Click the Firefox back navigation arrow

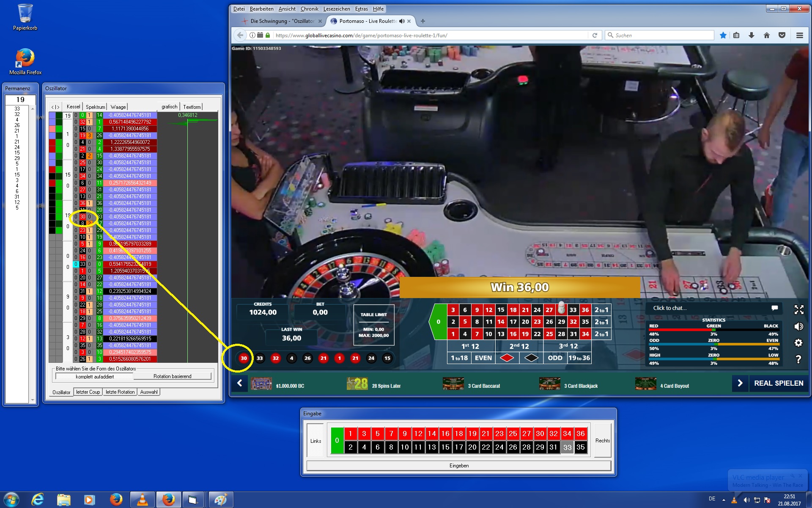240,35
